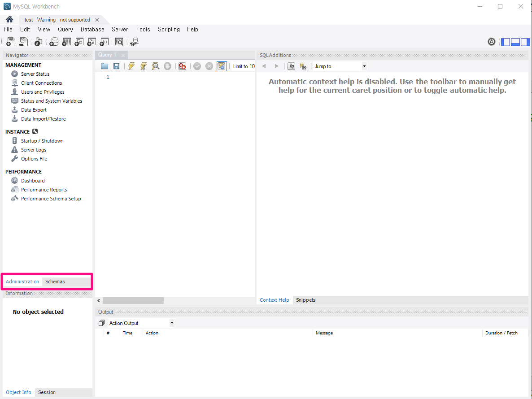Toggle auto-commit mode
This screenshot has width=532, height=399.
click(x=222, y=66)
